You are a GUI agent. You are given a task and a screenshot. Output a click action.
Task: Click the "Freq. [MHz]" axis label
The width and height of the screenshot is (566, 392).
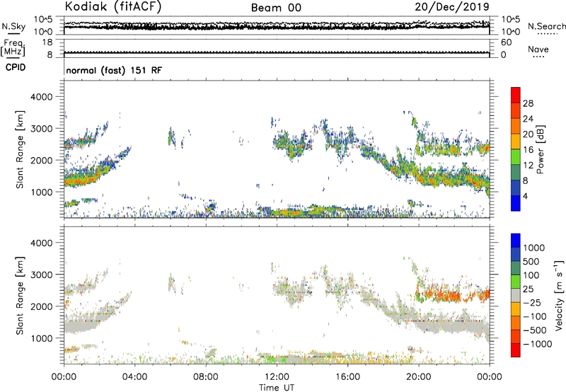pos(13,47)
